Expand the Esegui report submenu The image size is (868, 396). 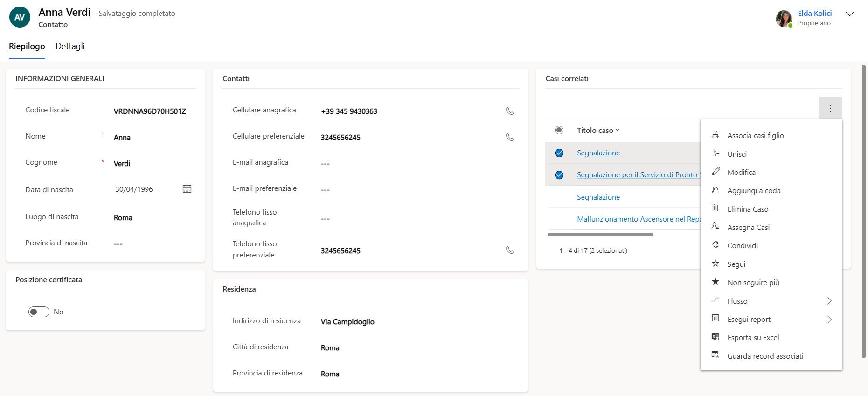coord(829,320)
